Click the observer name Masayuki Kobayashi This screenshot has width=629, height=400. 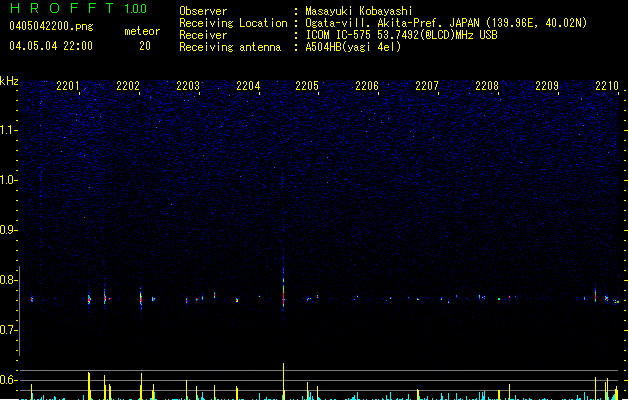click(x=359, y=11)
